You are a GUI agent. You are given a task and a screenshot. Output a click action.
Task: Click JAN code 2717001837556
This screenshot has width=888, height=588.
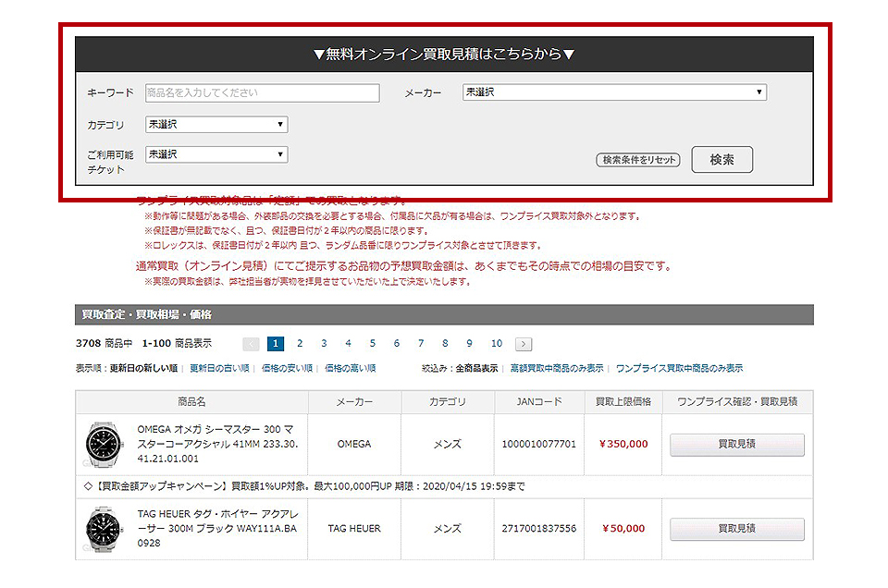tap(538, 529)
